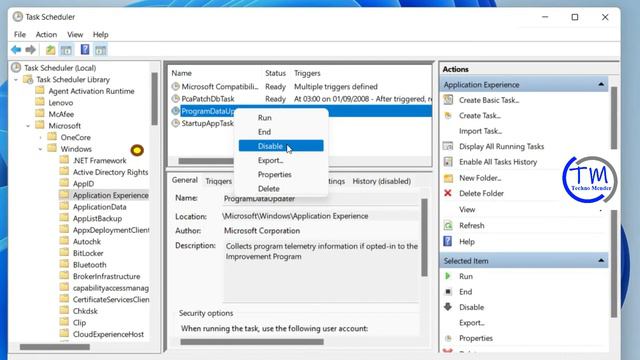640x360 pixels.
Task: Click the Back arrow in toolbar
Action: point(16,50)
